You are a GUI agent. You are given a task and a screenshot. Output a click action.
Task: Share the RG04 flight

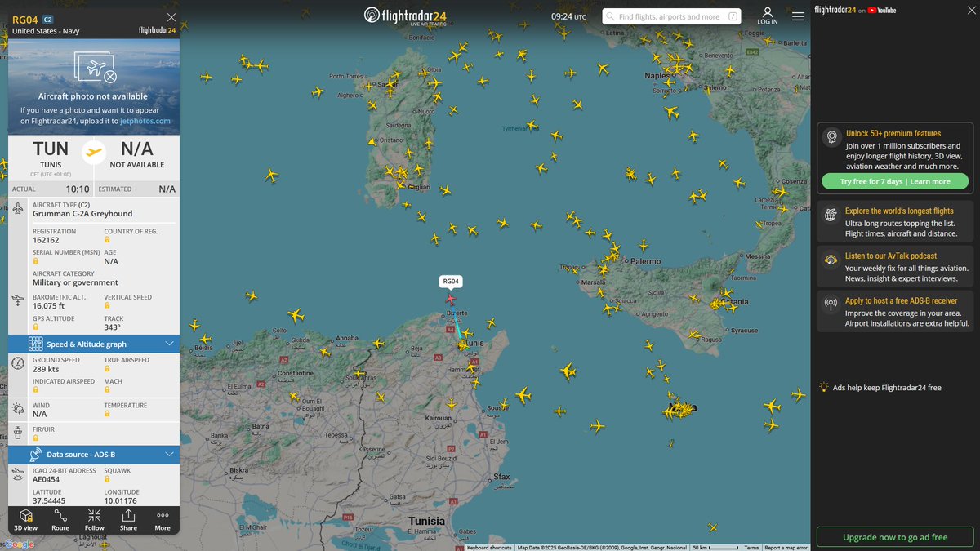click(x=128, y=519)
